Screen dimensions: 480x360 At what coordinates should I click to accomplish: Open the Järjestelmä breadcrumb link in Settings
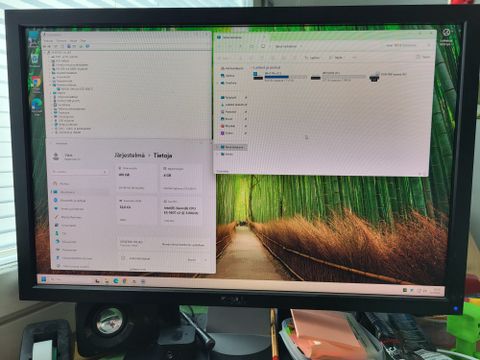tap(130, 155)
